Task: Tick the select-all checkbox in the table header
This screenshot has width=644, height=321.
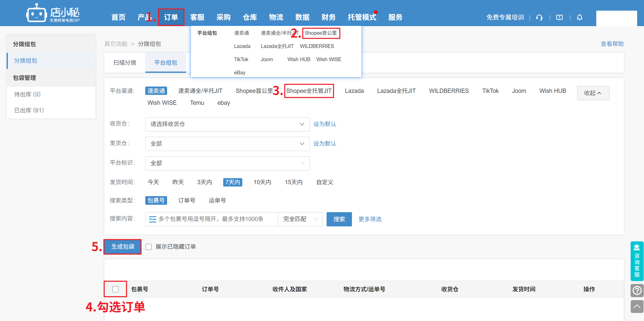Action: tap(116, 289)
